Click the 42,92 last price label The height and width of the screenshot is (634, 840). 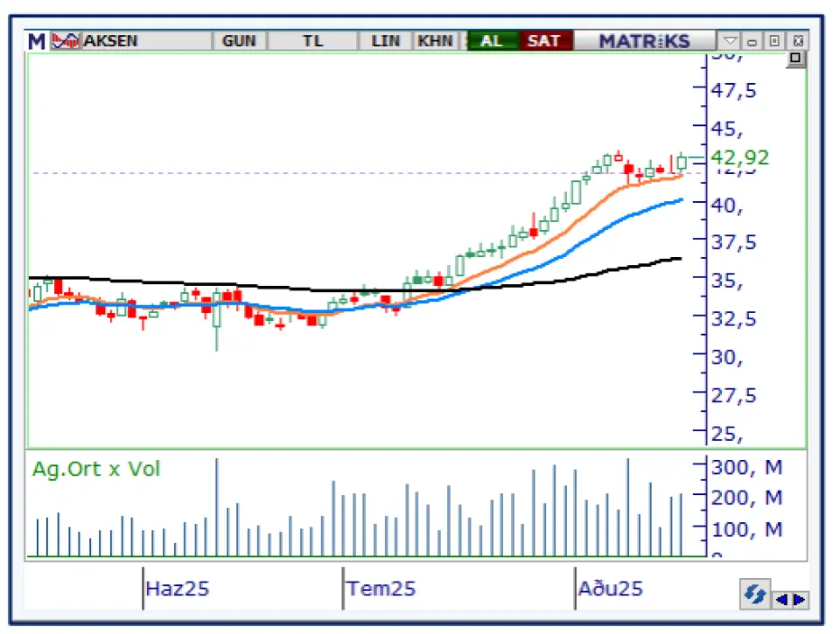point(739,157)
